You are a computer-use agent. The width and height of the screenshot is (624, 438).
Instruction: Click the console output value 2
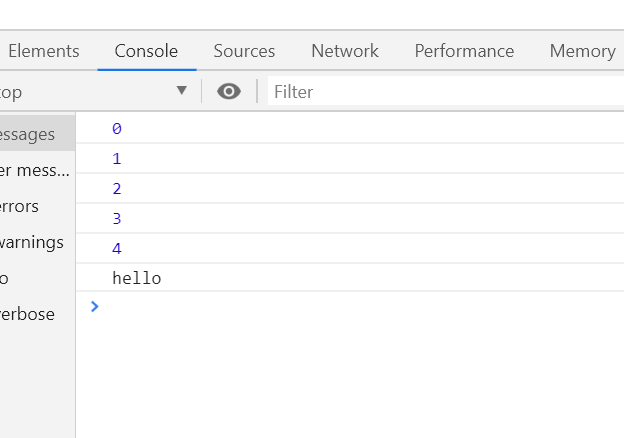117,188
